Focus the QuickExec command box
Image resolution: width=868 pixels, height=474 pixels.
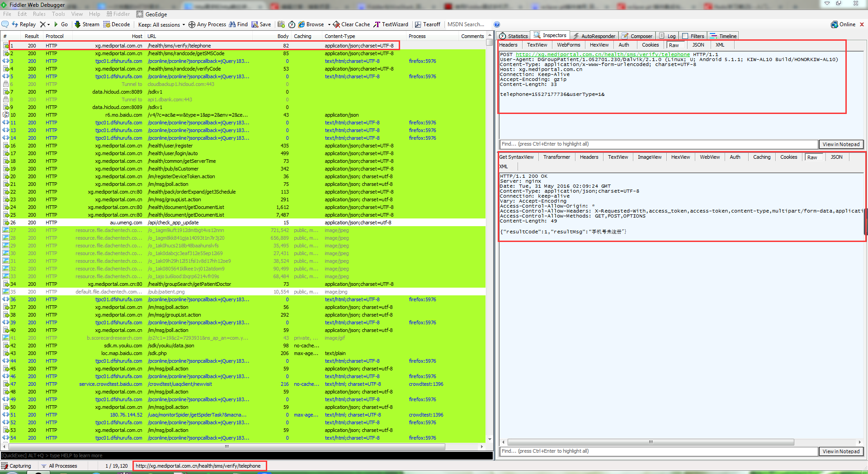247,455
